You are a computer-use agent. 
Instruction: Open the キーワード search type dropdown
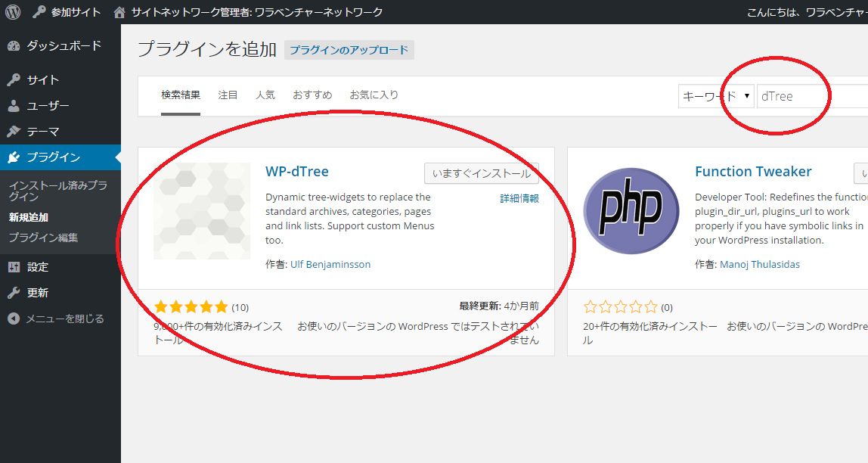pyautogui.click(x=716, y=96)
